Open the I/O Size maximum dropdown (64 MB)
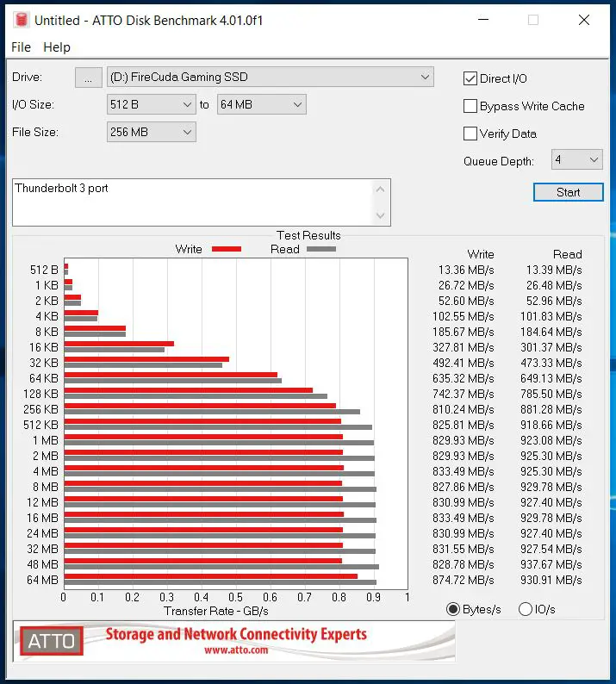The height and width of the screenshot is (684, 616). click(x=262, y=105)
